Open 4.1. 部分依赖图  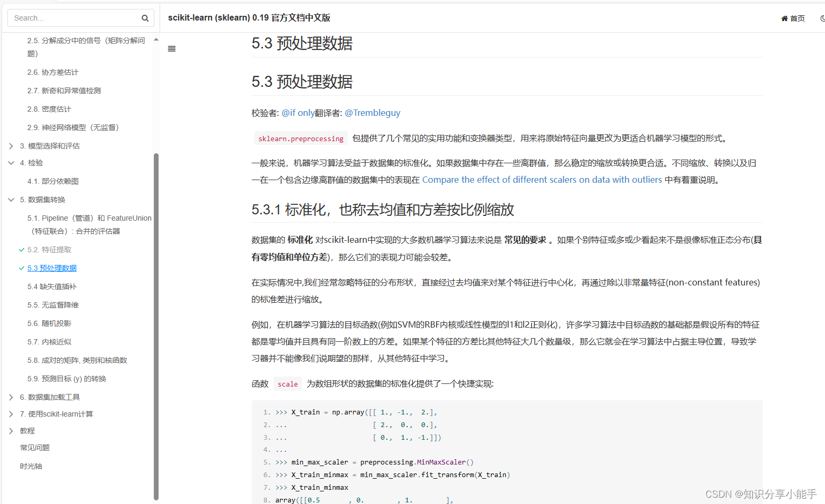point(53,181)
